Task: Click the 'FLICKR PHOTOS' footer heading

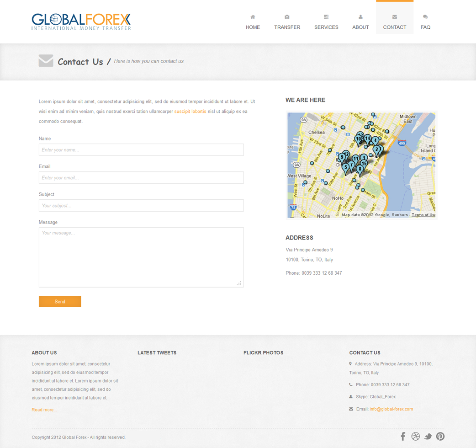Action: [263, 352]
